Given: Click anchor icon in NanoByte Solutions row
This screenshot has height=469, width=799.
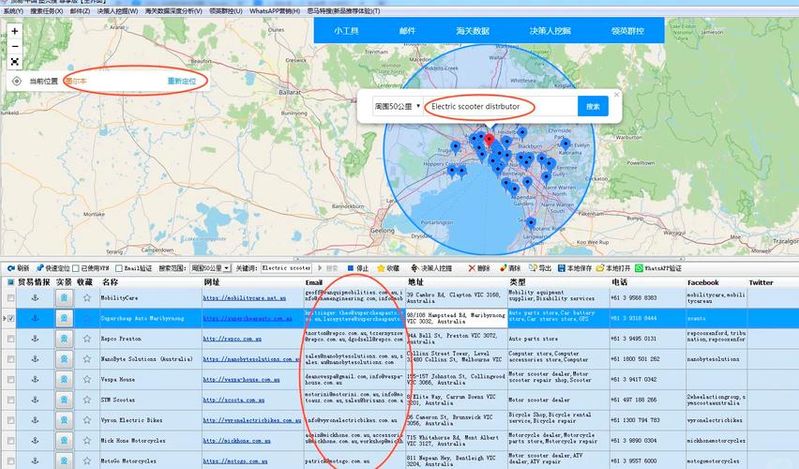Looking at the screenshot, I should coord(35,359).
